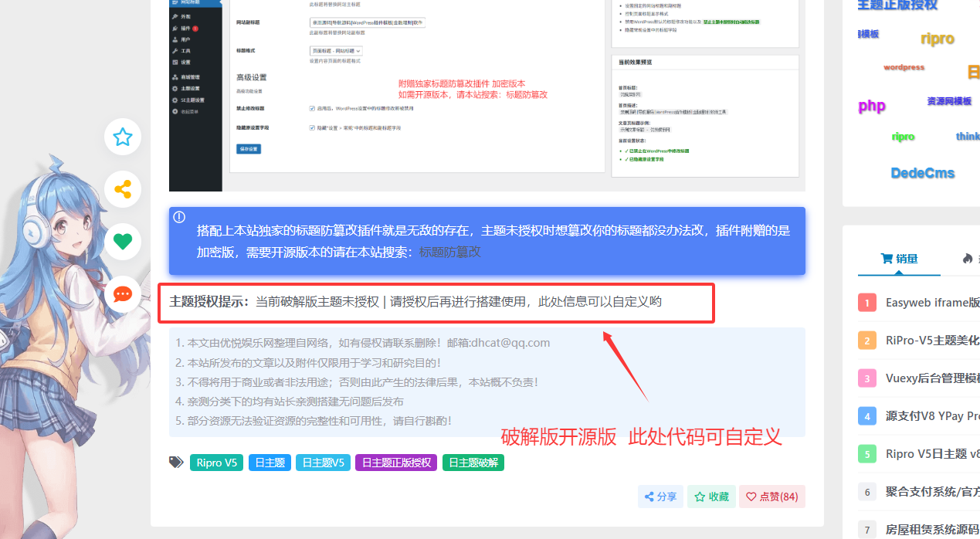Click the 收藏 favorite button

711,497
